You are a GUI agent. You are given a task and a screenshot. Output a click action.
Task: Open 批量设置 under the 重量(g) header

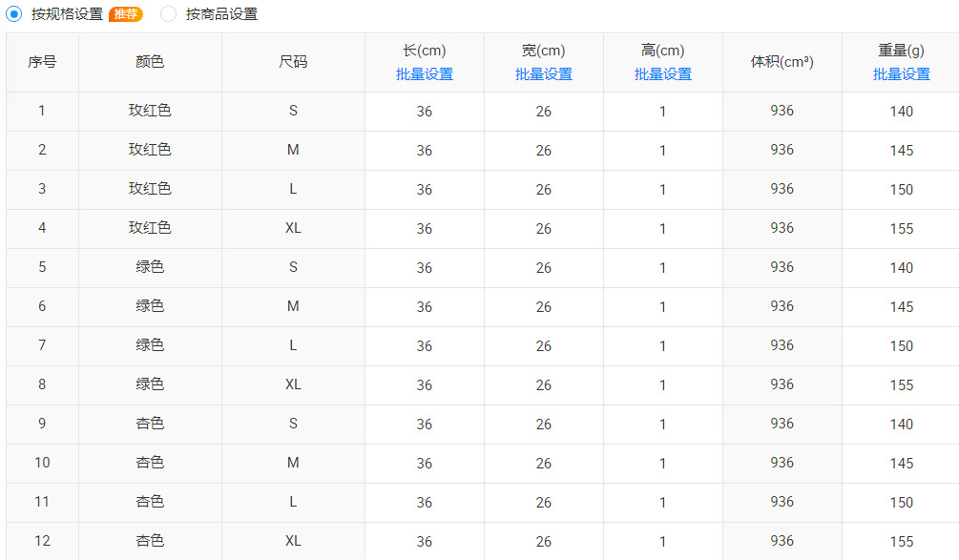tap(901, 74)
